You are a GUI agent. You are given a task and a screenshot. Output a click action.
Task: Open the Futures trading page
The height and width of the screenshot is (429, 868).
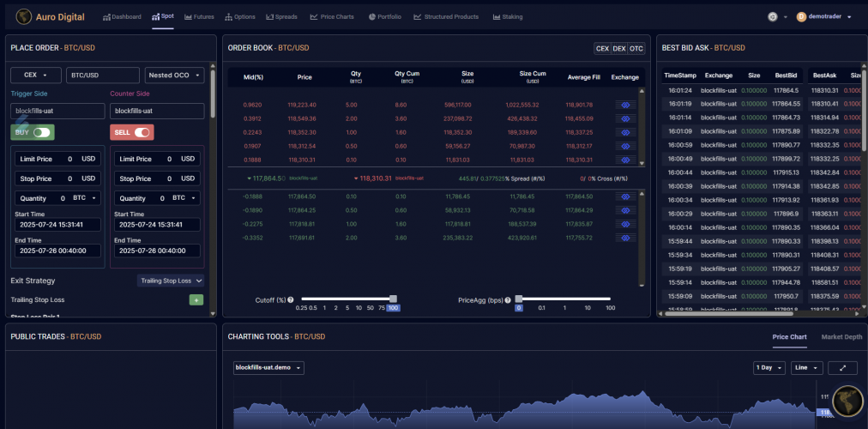coord(199,17)
